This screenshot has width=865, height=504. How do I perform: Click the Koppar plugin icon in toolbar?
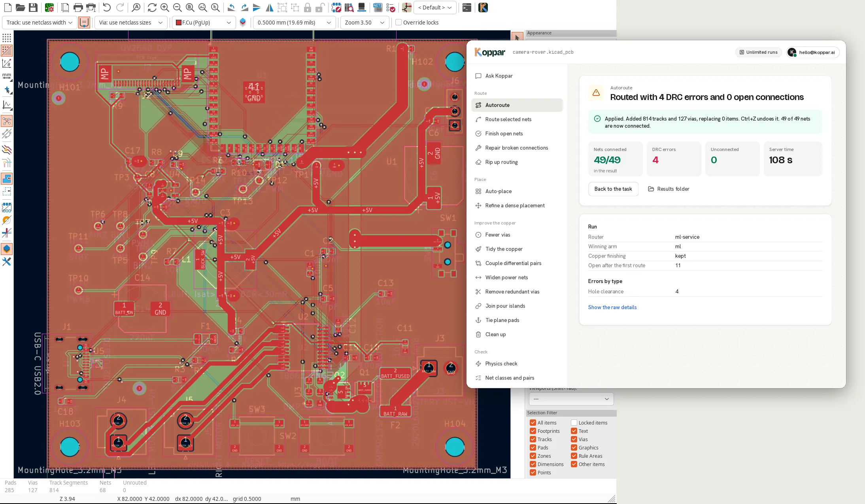483,8
